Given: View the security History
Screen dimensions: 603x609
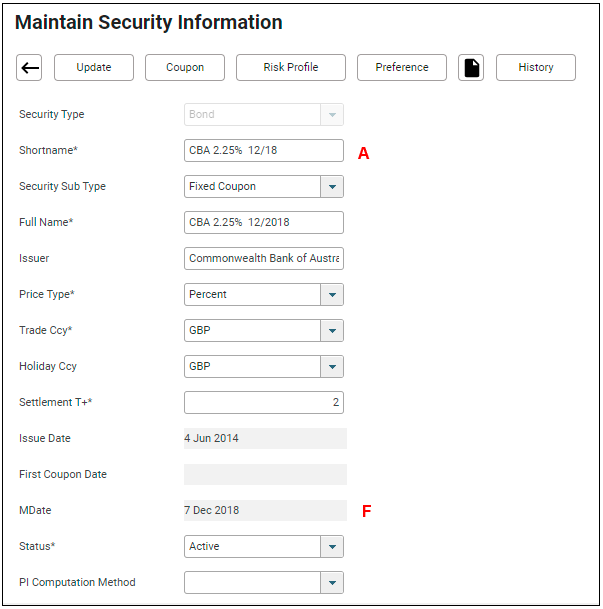Looking at the screenshot, I should (x=535, y=68).
